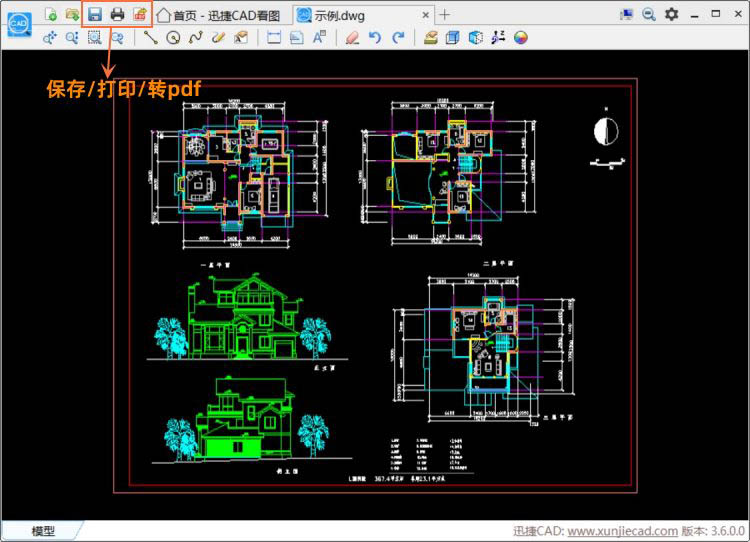Open the layers manager icon
This screenshot has width=750, height=542.
(x=430, y=37)
